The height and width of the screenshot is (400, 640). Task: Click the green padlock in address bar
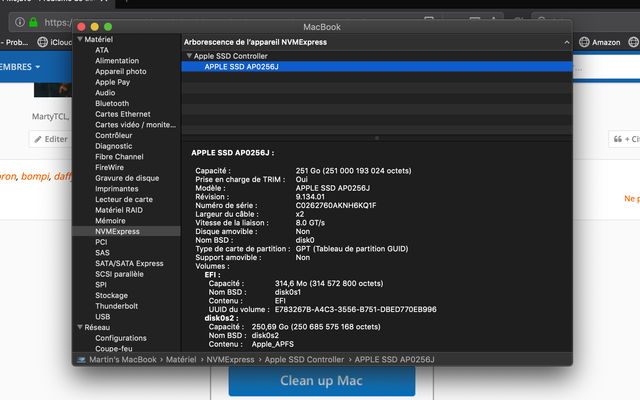[x=33, y=22]
